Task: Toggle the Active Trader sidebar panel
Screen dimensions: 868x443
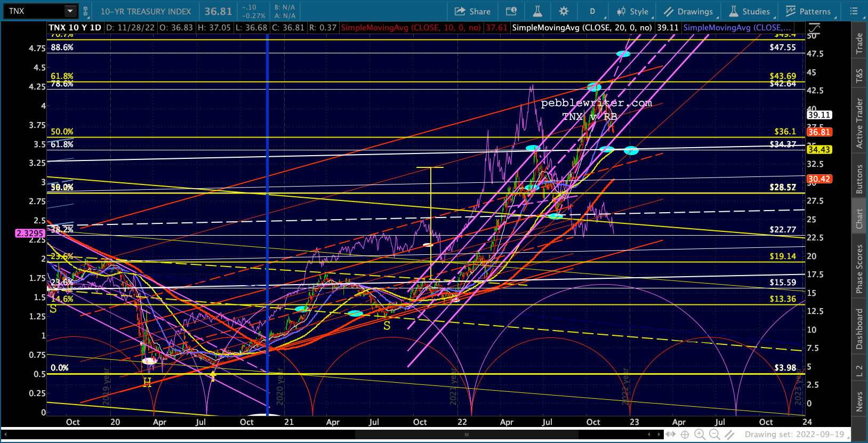Action: (859, 123)
